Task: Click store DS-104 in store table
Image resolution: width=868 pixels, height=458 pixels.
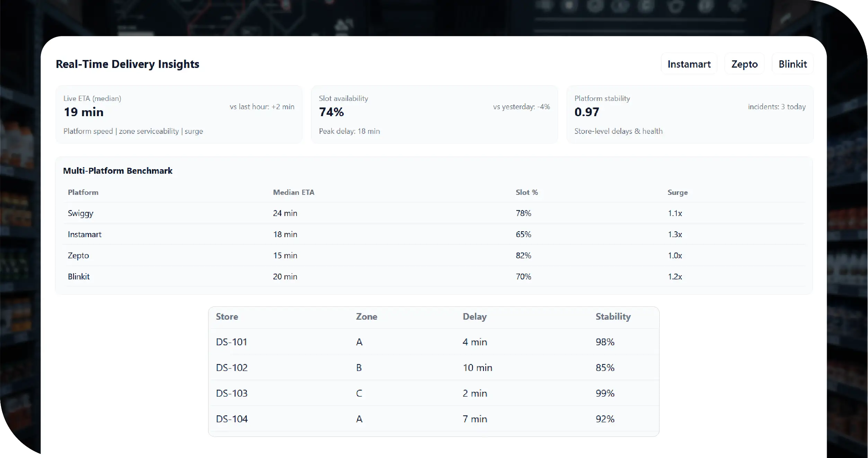Action: (231, 419)
